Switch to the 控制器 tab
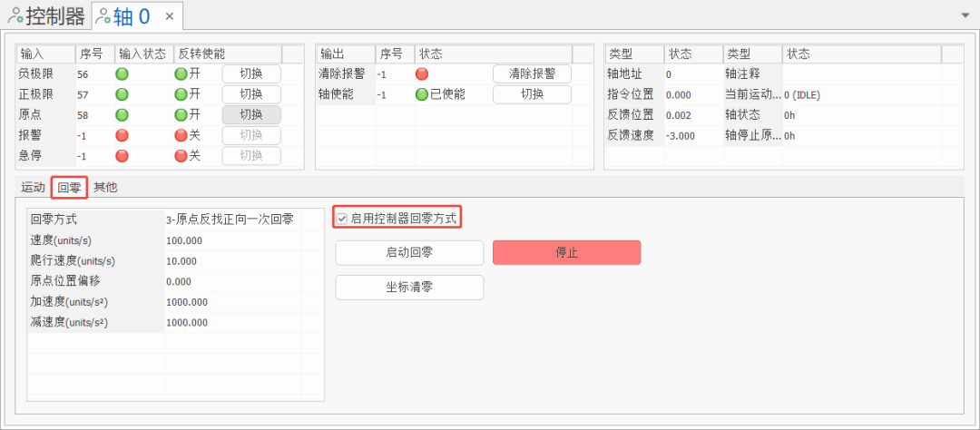 pyautogui.click(x=45, y=15)
